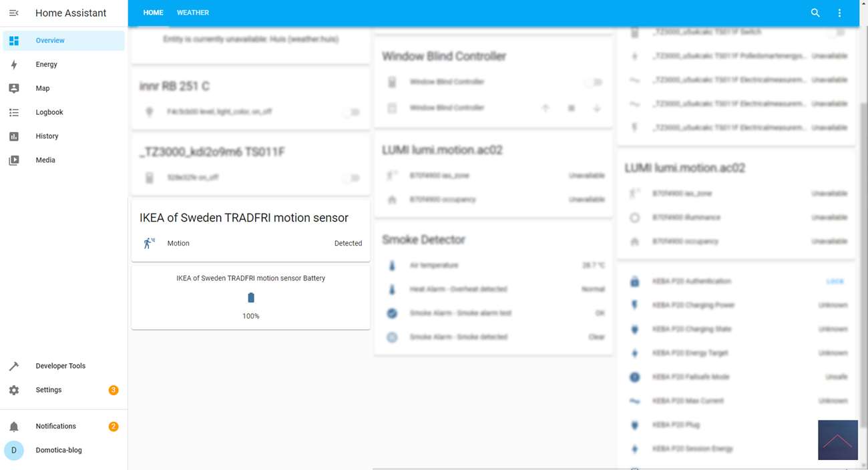The width and height of the screenshot is (868, 470).
Task: Open the Energy lightning bolt icon
Action: click(x=14, y=65)
